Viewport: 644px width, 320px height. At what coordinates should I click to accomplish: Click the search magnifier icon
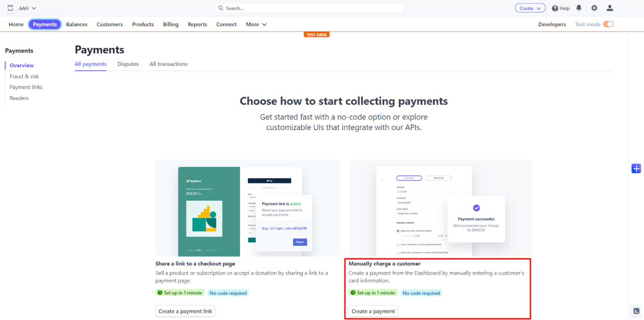(221, 8)
